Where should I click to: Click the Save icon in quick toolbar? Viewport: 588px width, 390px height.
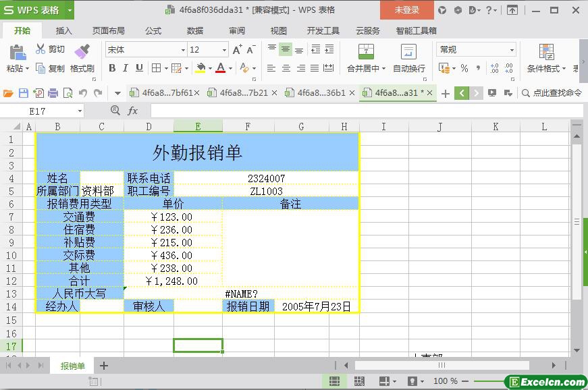click(24, 93)
